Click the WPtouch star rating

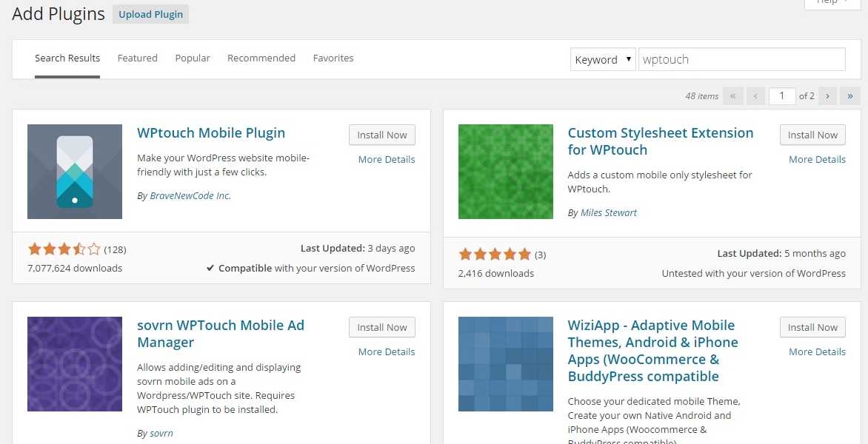64,249
